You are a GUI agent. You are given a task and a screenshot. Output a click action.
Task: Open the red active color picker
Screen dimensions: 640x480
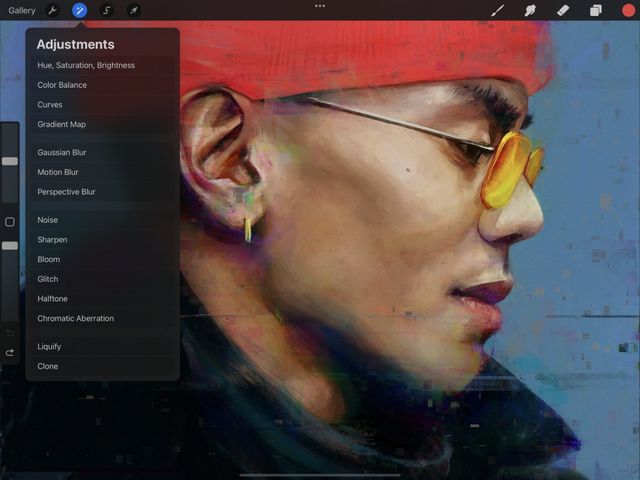coord(628,10)
